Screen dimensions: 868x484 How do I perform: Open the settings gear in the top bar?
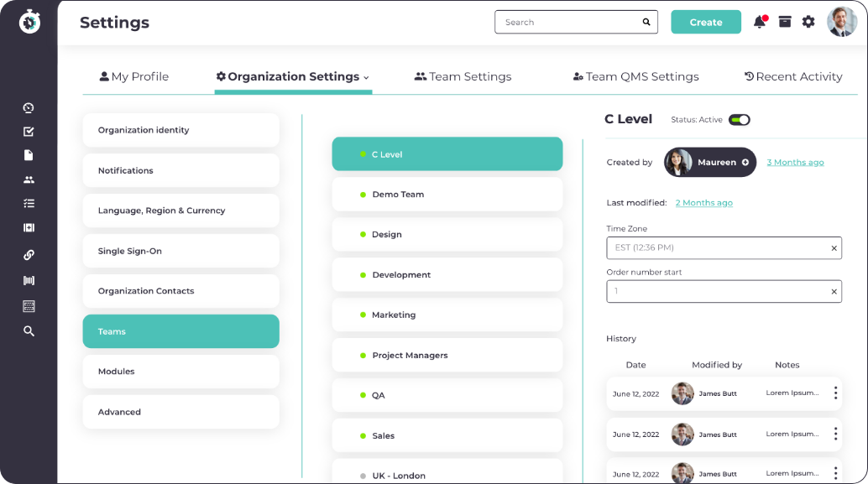(x=808, y=22)
